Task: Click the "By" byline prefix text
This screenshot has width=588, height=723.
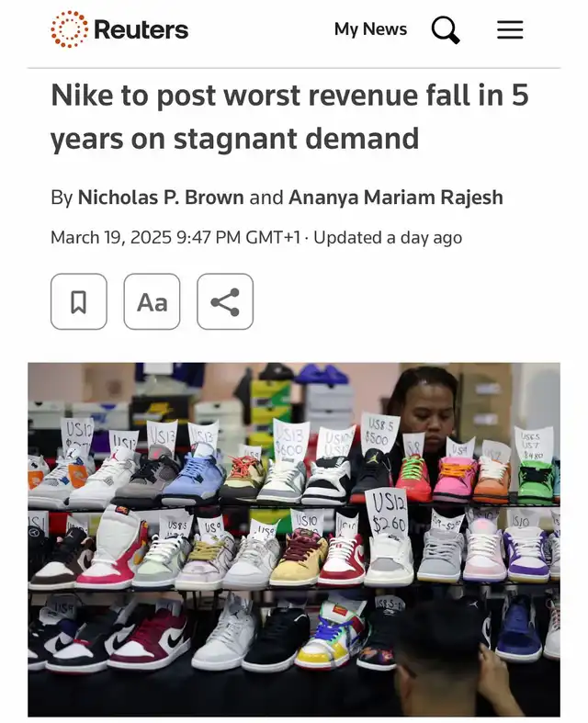Action: click(62, 198)
